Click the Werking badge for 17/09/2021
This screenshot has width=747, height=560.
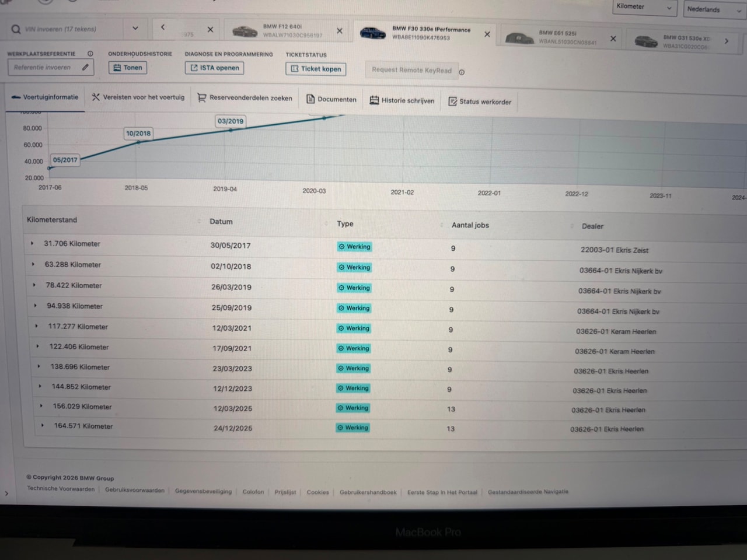354,348
